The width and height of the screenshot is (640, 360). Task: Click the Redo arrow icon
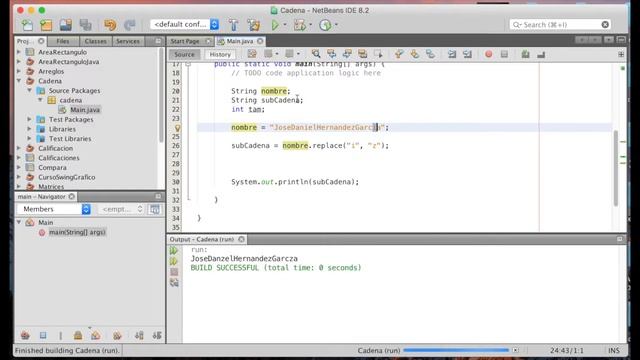pyautogui.click(x=130, y=25)
